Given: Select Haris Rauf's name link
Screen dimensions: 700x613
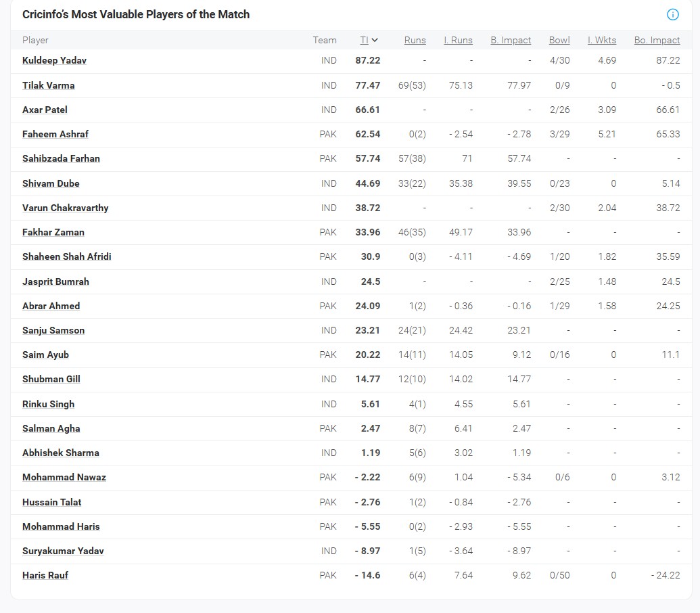Looking at the screenshot, I should (x=45, y=575).
